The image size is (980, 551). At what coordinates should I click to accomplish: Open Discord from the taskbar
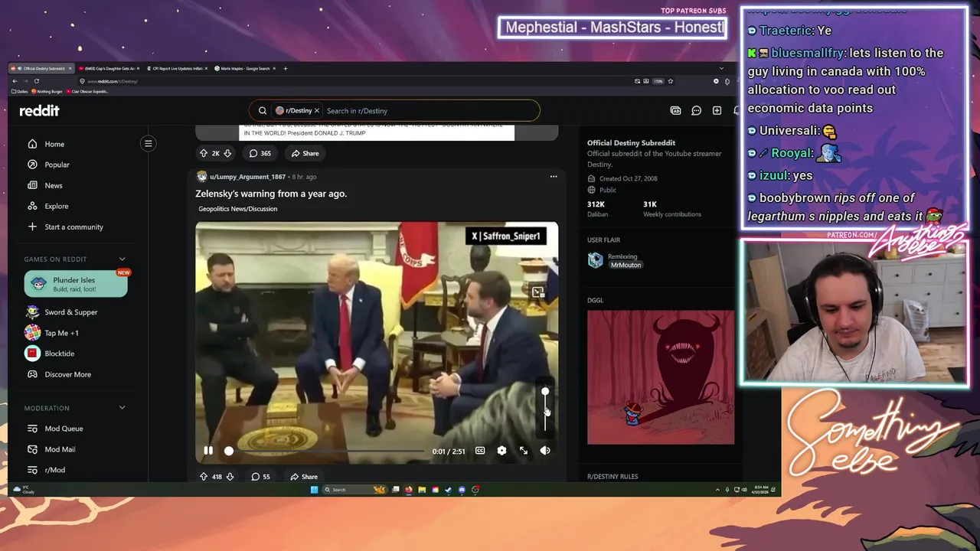click(462, 490)
